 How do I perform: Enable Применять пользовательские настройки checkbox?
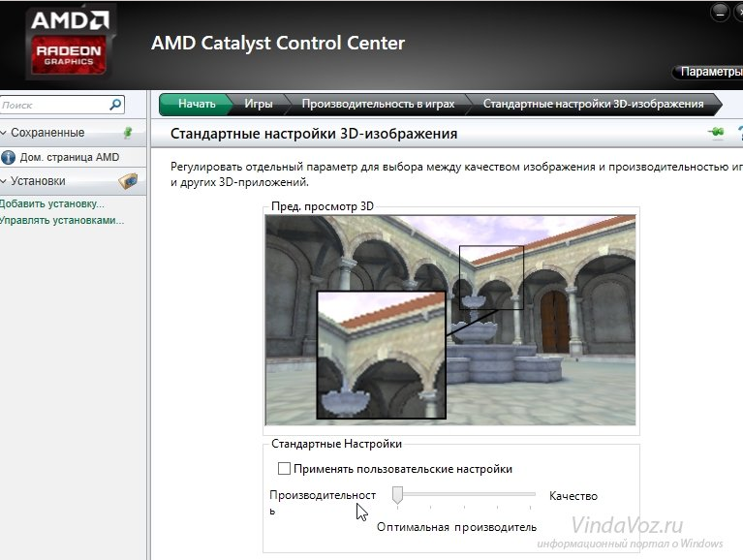pos(284,469)
